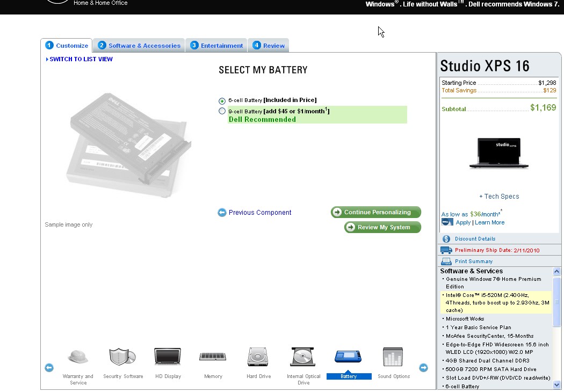564x392 pixels.
Task: Click the Slot Load DVD+/-RW entry
Action: (x=498, y=378)
